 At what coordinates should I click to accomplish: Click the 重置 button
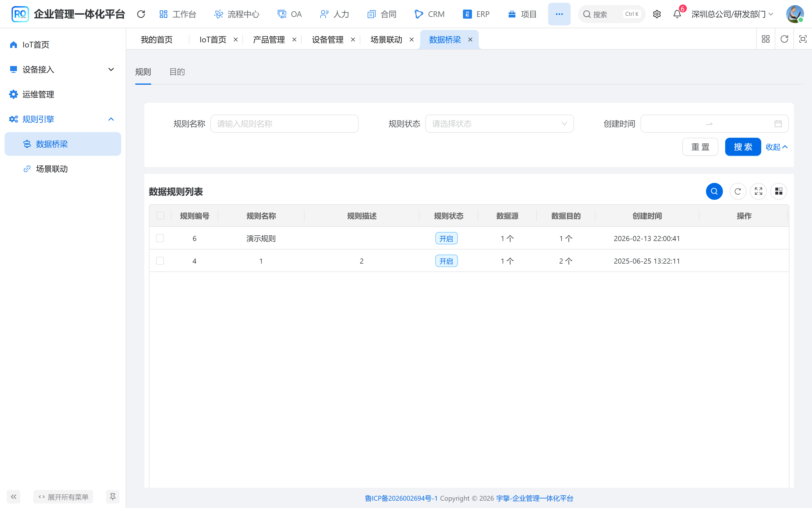click(x=700, y=147)
